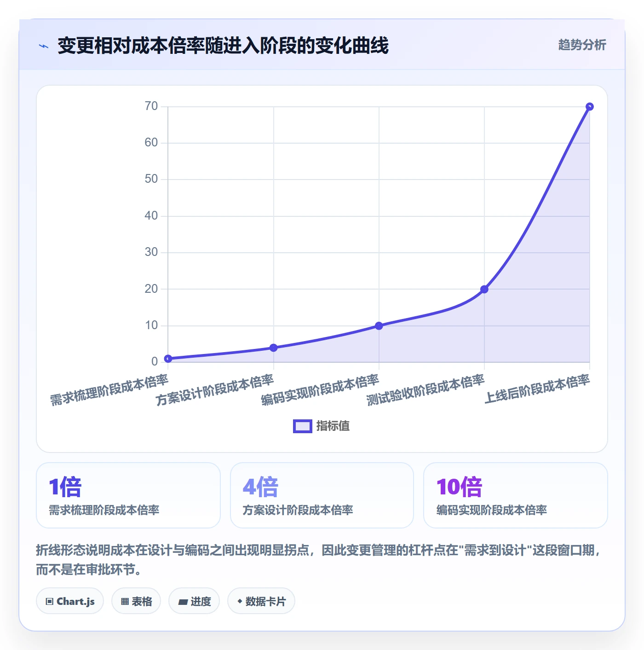Click the square icon in the Chart.js tag

[50, 602]
